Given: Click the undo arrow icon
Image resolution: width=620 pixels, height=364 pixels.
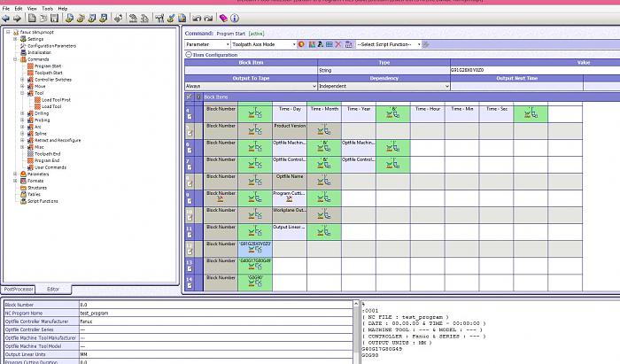Looking at the screenshot, I should click(x=196, y=18).
